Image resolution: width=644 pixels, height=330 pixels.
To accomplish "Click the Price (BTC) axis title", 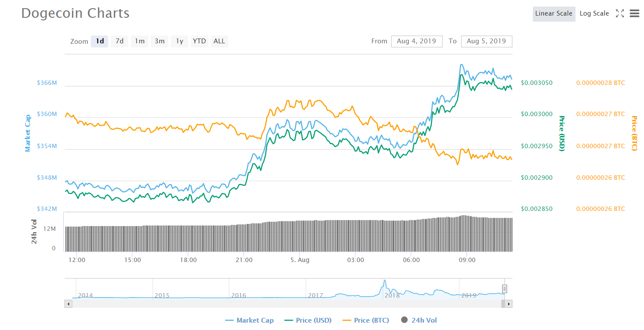I will 634,133.
